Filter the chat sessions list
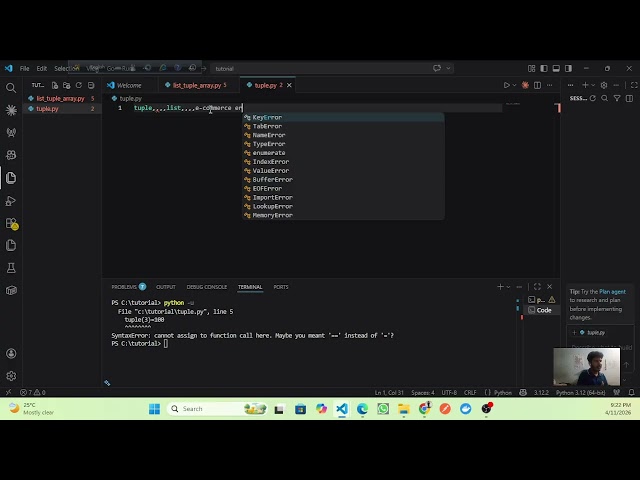 [617, 98]
